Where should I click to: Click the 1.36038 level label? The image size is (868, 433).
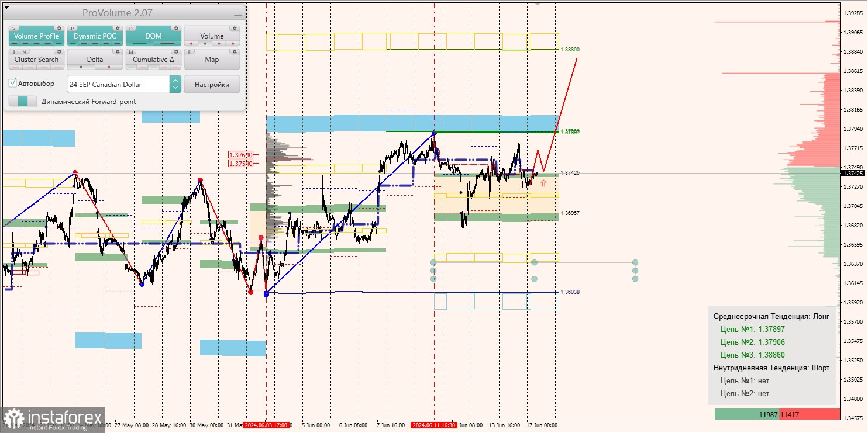point(570,292)
